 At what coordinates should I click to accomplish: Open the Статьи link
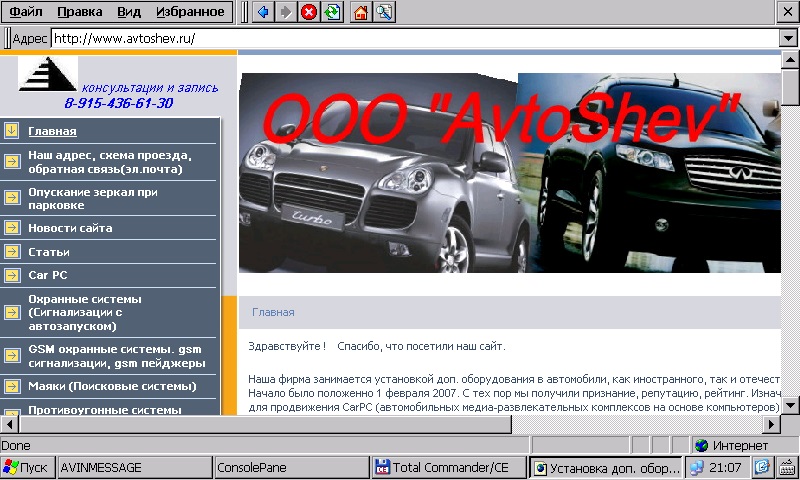49,252
